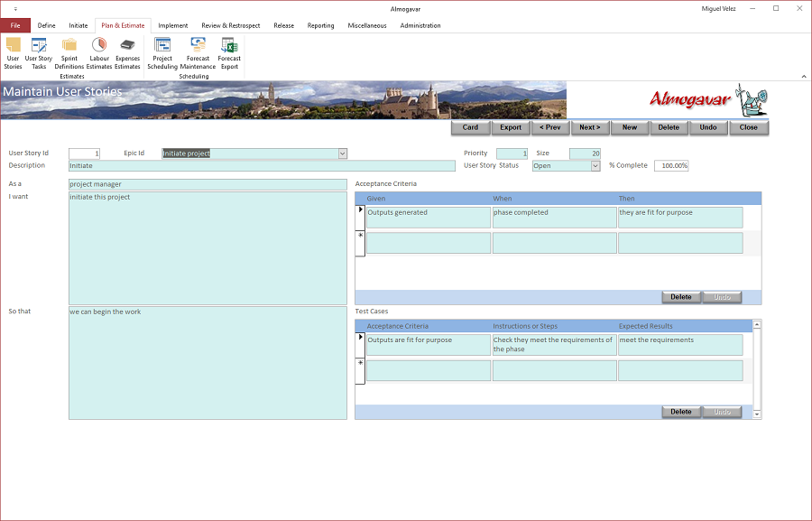
Task: Delete the selected Test Cases row
Action: tap(681, 412)
